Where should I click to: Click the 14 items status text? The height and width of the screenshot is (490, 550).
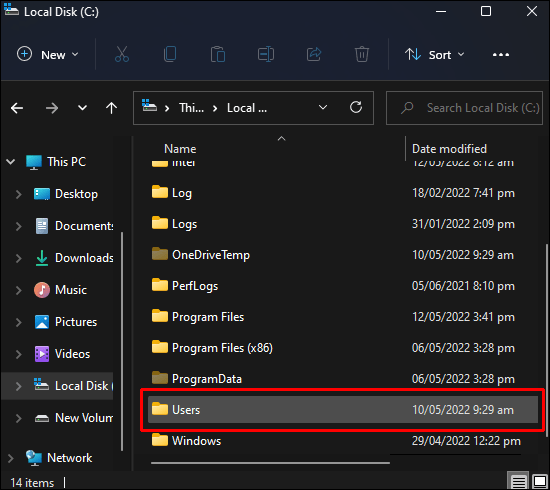(32, 483)
